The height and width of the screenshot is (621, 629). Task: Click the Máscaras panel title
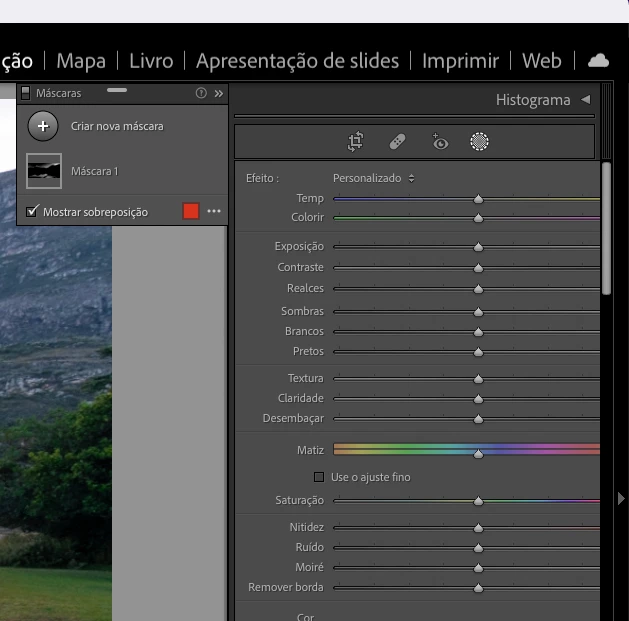(59, 93)
